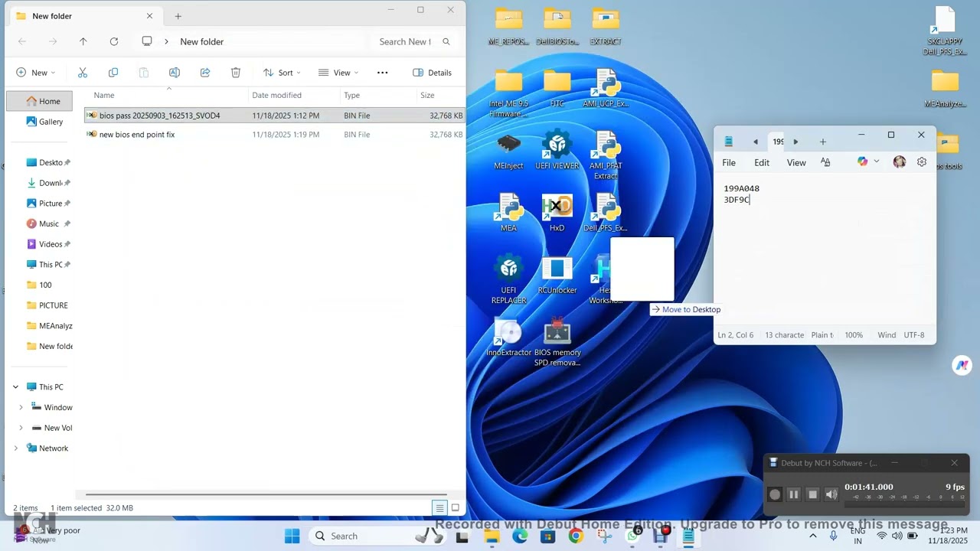Select the RCUnlocker desktop icon
This screenshot has width=980, height=551.
[557, 275]
